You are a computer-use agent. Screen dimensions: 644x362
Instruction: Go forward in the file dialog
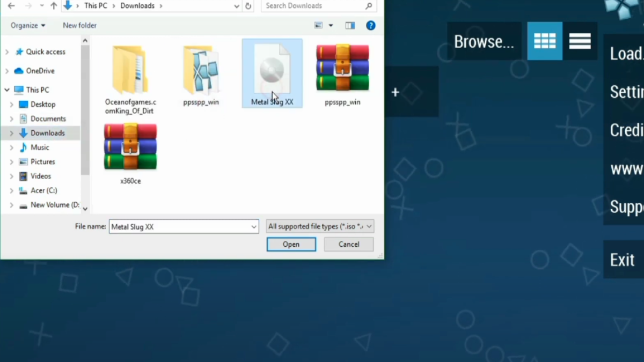(x=28, y=6)
